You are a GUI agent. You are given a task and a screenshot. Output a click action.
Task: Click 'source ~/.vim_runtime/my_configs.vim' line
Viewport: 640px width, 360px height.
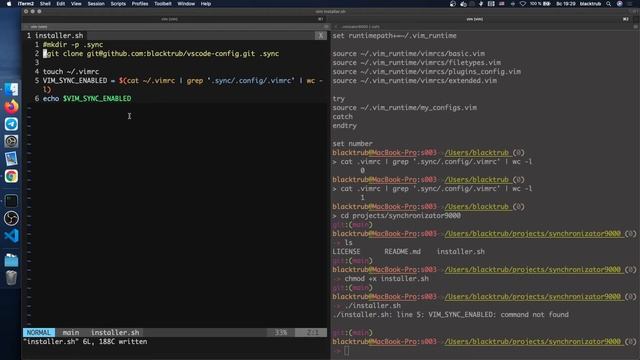tap(404, 107)
